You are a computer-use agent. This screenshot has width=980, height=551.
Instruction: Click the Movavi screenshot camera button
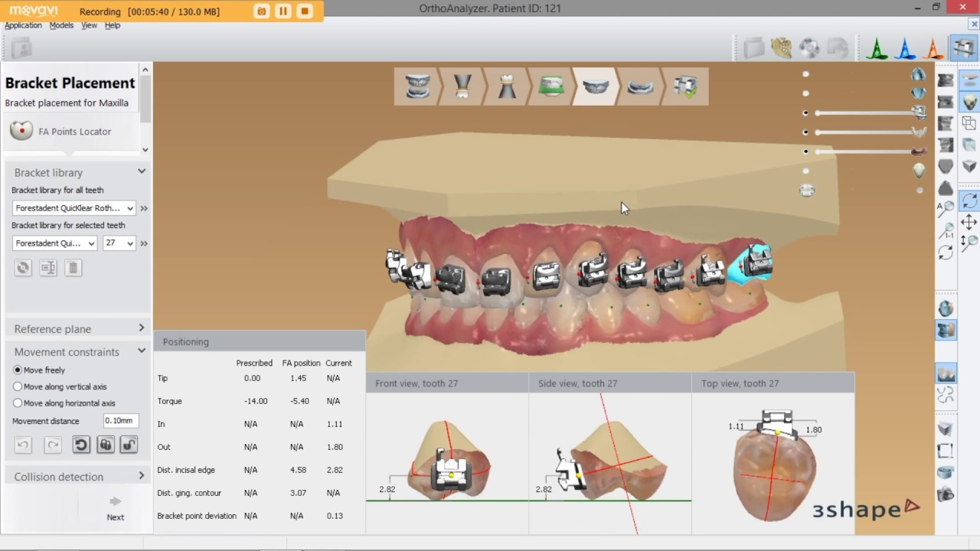pyautogui.click(x=262, y=11)
